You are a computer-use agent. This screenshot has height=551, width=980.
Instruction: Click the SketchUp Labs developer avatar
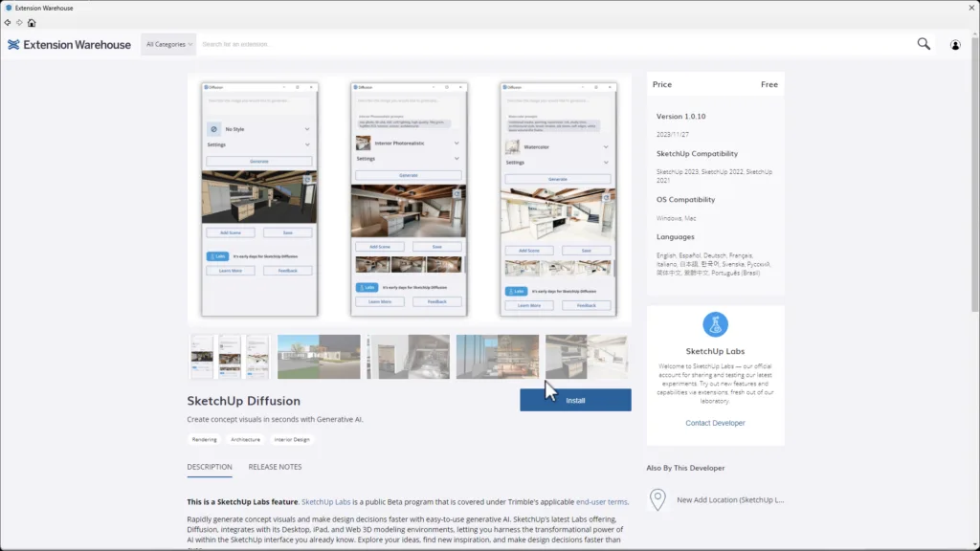715,324
